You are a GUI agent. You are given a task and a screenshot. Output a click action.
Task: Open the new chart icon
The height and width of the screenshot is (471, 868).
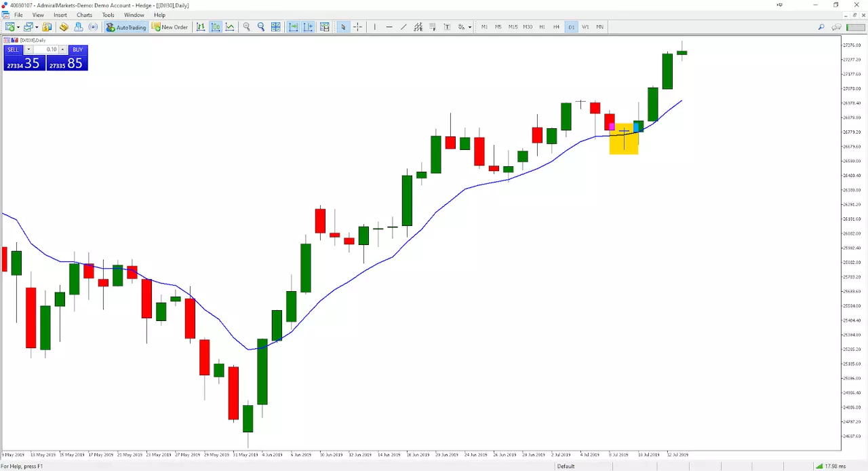10,27
